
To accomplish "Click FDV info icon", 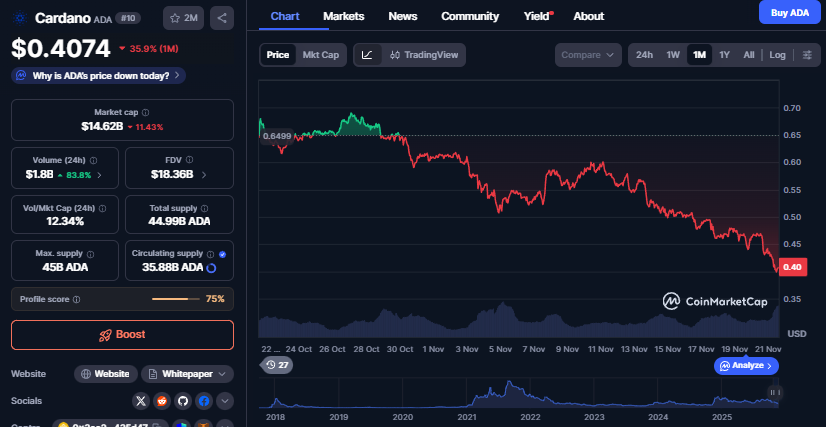I will pos(190,160).
